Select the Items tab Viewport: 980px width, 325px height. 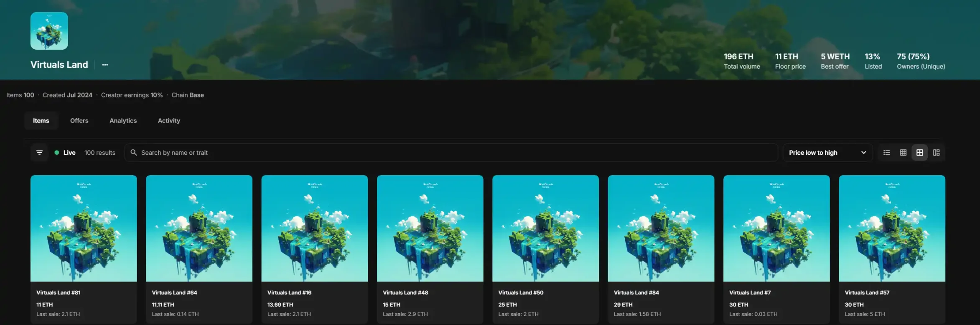pyautogui.click(x=41, y=120)
